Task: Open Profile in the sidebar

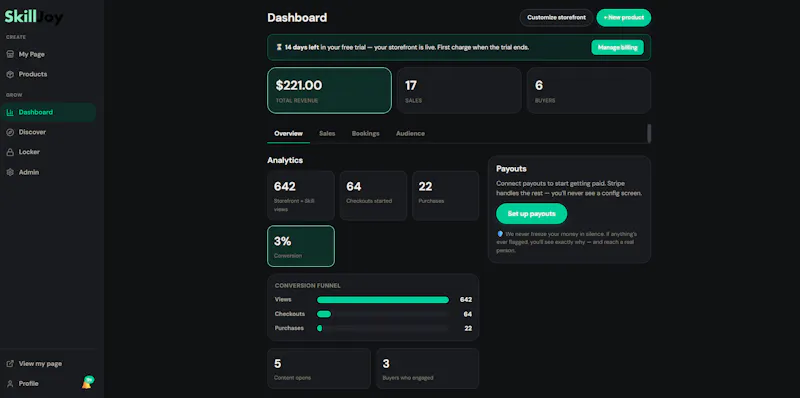Action: (x=41, y=384)
